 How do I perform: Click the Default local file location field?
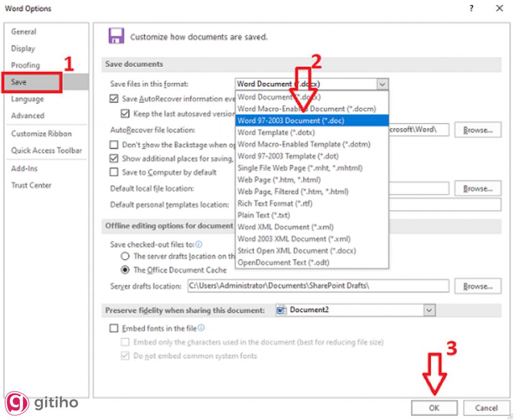pyautogui.click(x=418, y=189)
